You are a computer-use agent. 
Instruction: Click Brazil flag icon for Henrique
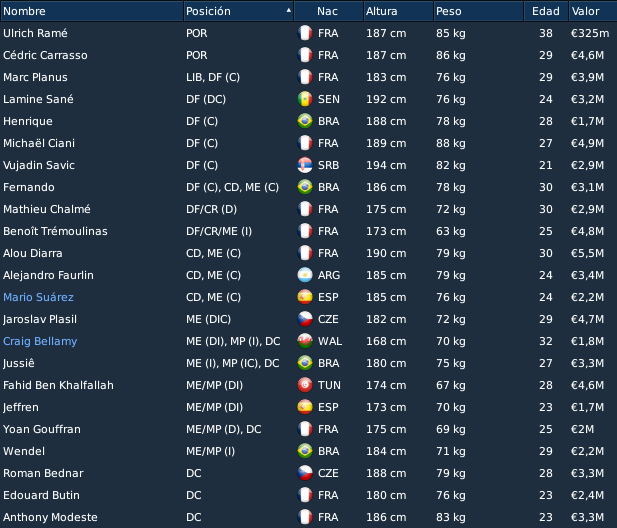[305, 121]
